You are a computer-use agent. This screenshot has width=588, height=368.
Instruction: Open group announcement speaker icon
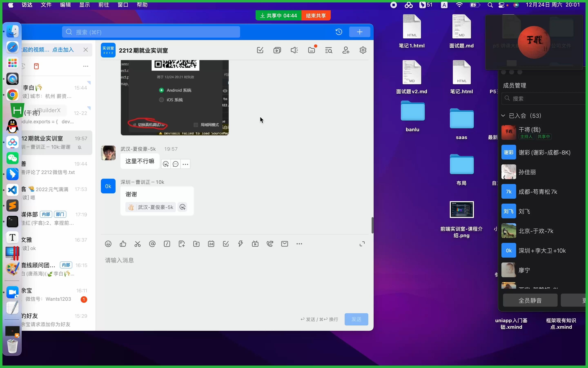tap(294, 50)
